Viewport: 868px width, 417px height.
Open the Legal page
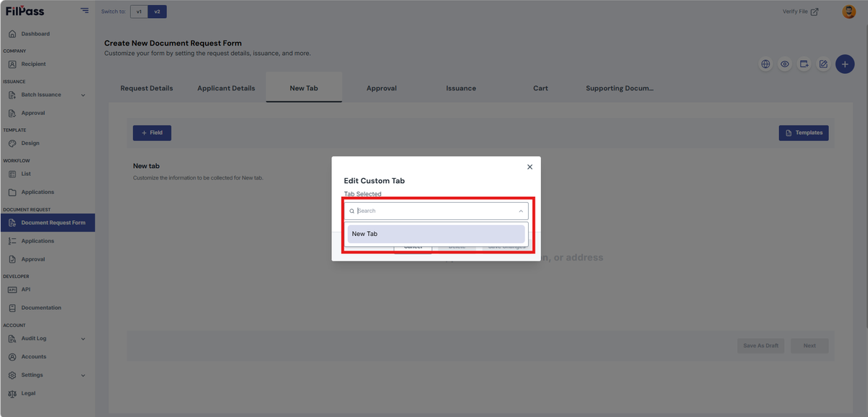[x=28, y=394]
